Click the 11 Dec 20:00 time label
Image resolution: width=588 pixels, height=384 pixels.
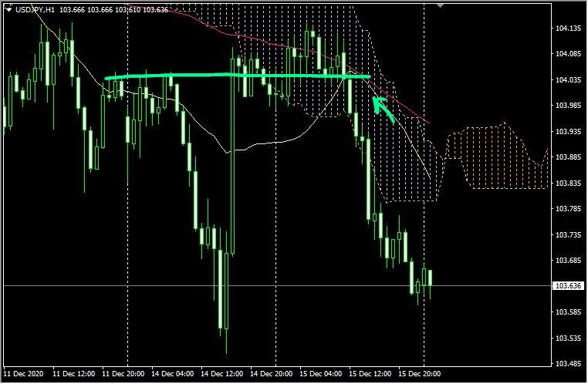(123, 373)
